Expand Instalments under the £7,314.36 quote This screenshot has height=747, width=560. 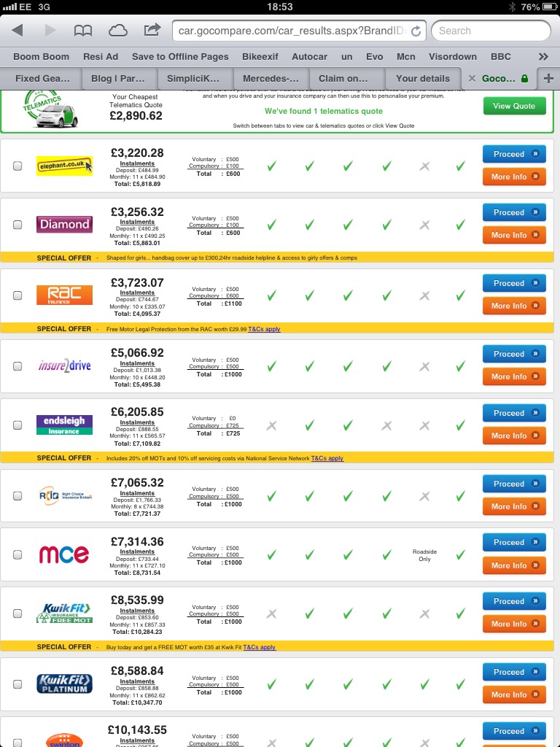pyautogui.click(x=137, y=552)
